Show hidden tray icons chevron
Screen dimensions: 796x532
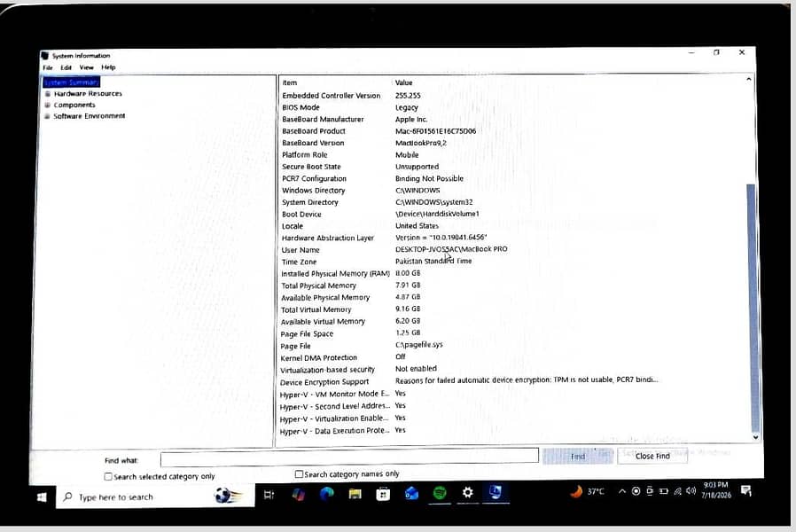(x=622, y=491)
